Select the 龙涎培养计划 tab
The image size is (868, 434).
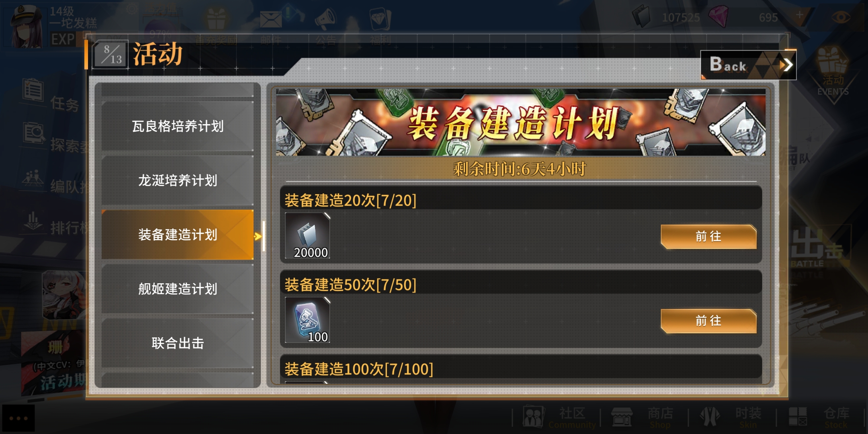click(x=178, y=180)
